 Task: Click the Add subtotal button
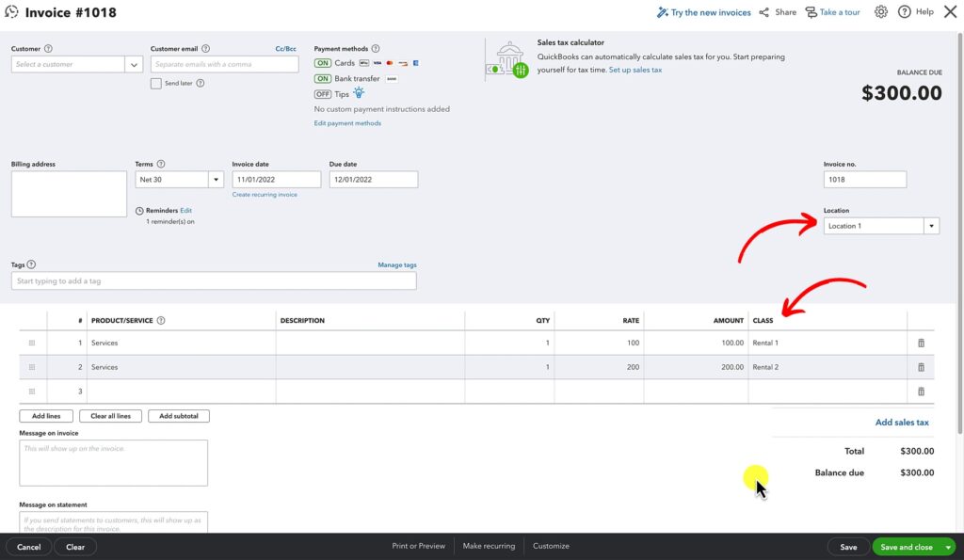tap(178, 415)
